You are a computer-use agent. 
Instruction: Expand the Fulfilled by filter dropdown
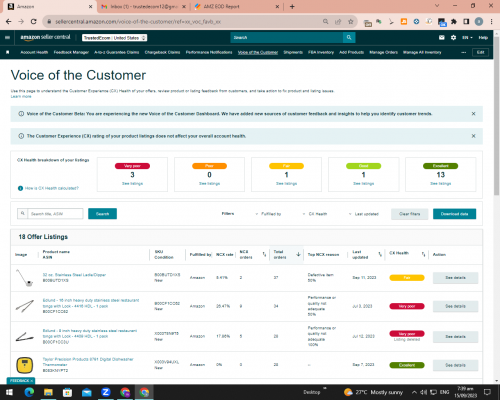point(269,214)
